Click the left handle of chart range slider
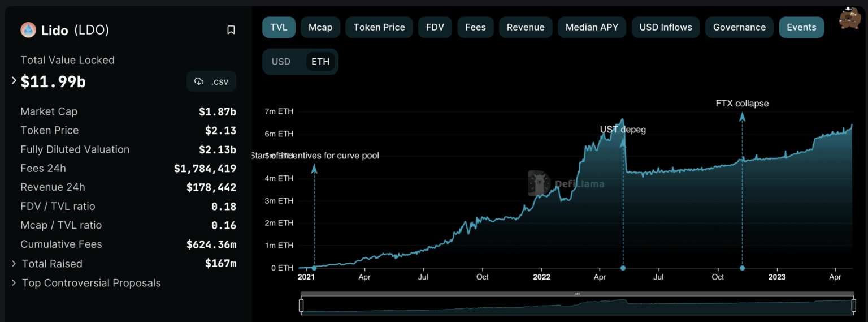Screen dimensions: 868x322 pyautogui.click(x=301, y=306)
